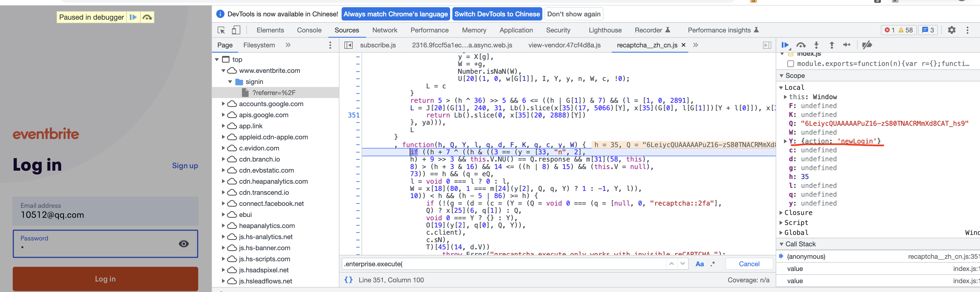Screen dimensions: 980x292
Task: Switch to the Performance tab
Action: point(429,30)
